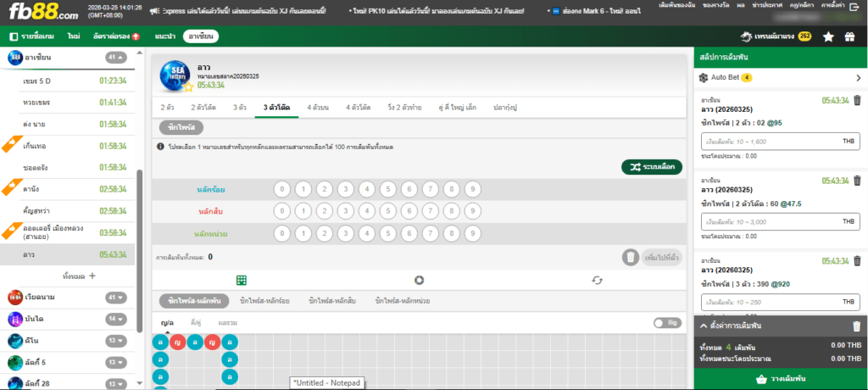Switch to the 2 ตัวโต๊ด tab
868x390 pixels.
click(203, 108)
